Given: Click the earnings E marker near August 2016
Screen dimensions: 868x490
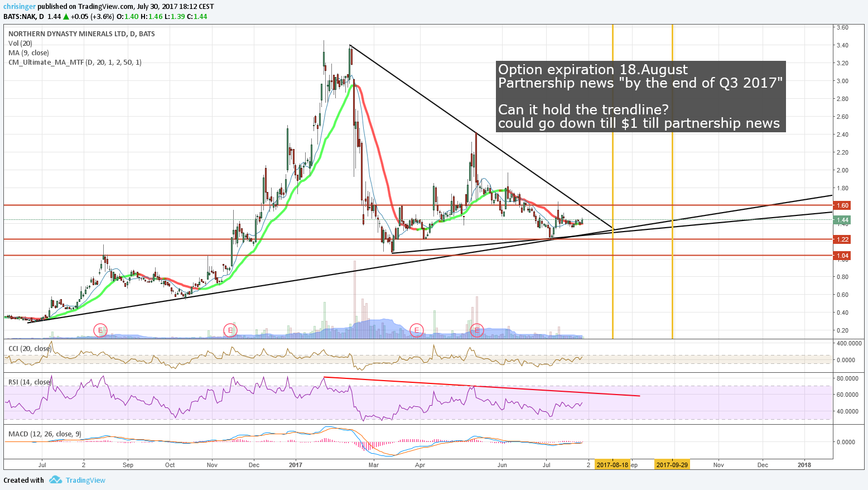Looking at the screenshot, I should click(100, 330).
